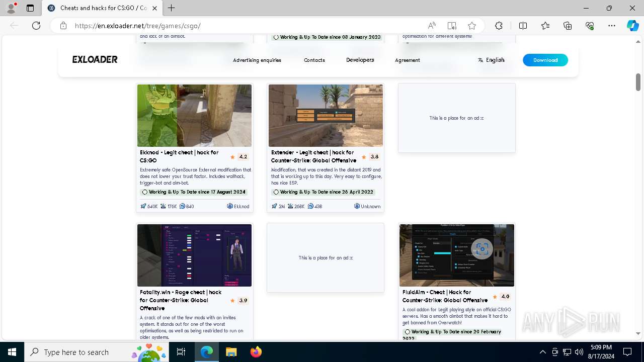Screen dimensions: 644x362
Task: Add this page to favorites star
Action: [472, 26]
